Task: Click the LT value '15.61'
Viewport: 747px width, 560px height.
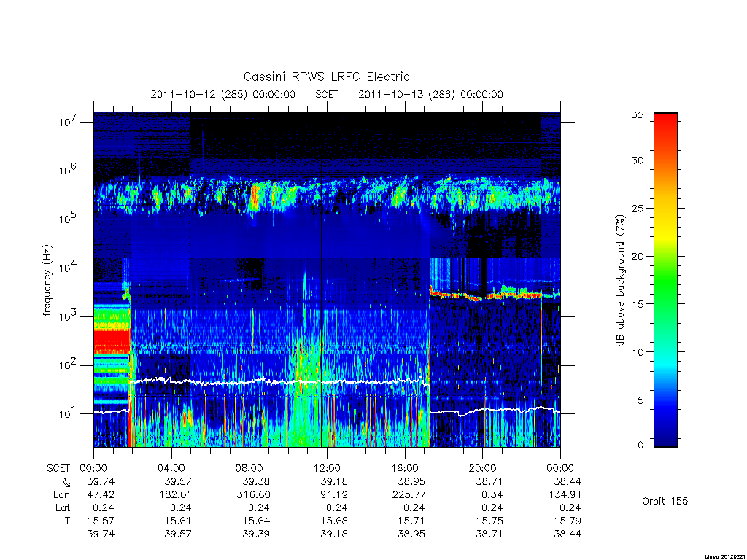Action: (x=178, y=521)
